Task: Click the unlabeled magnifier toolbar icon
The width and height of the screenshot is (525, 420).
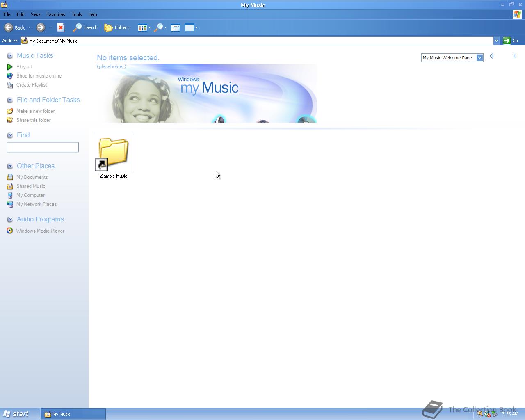Action: pyautogui.click(x=158, y=27)
